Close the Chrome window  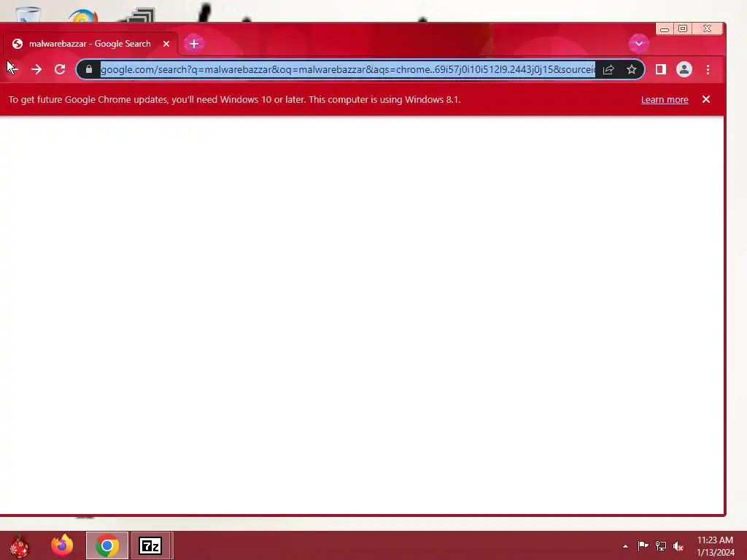pyautogui.click(x=708, y=28)
